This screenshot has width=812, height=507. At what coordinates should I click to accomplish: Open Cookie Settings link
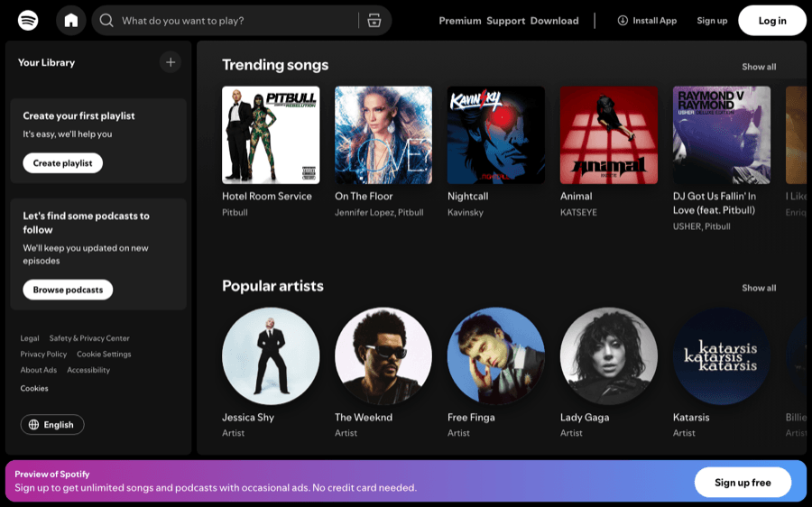(104, 355)
